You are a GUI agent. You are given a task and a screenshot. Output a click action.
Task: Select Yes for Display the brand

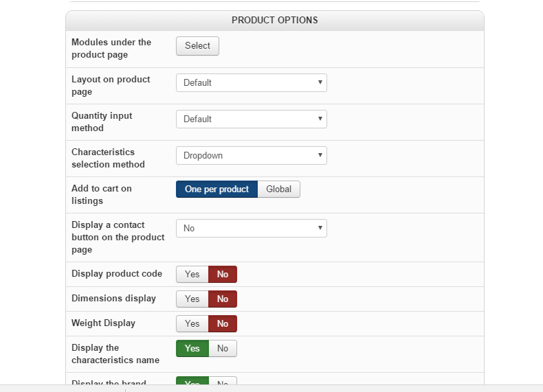[x=192, y=382]
